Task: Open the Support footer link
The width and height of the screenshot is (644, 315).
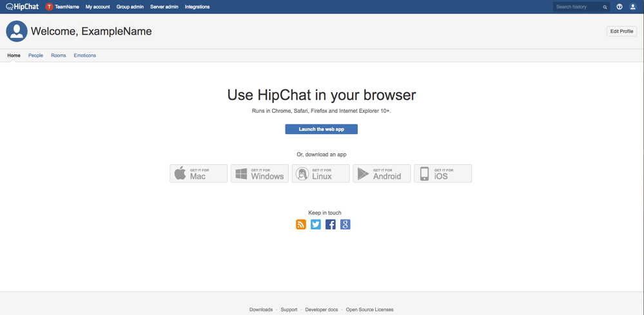Action: pyautogui.click(x=289, y=310)
